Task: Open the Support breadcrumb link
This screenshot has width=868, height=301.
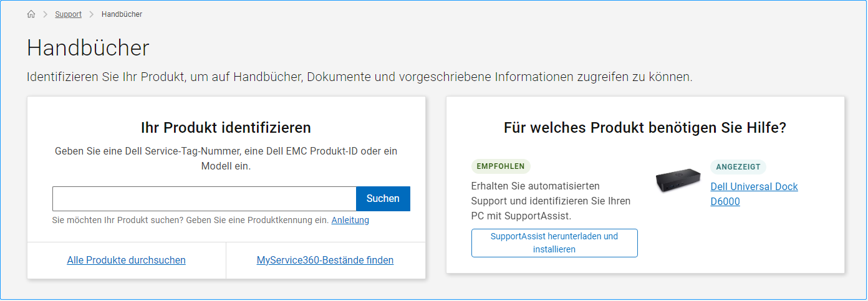Action: point(68,14)
